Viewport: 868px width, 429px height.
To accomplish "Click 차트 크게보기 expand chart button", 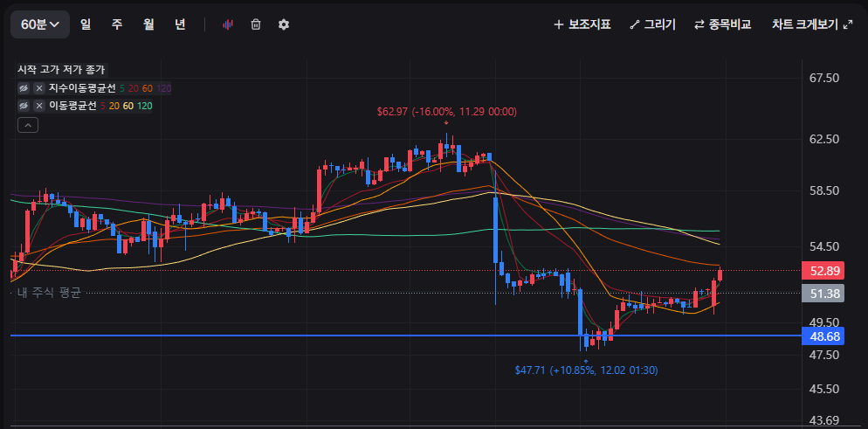I will point(812,24).
